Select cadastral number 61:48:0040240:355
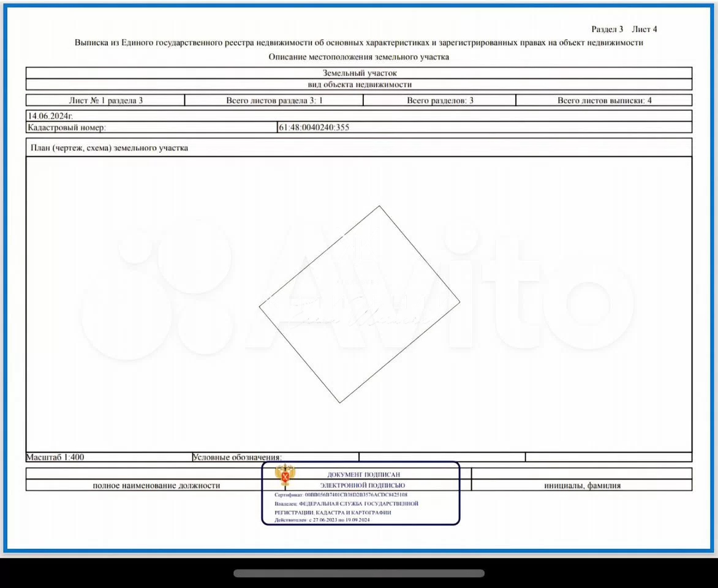 (x=314, y=127)
